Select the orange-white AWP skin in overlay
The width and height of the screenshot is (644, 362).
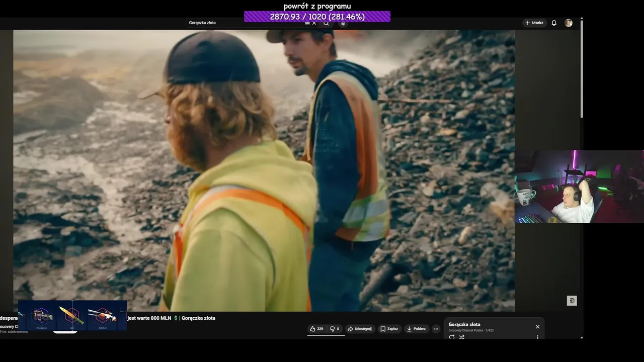pyautogui.click(x=102, y=316)
